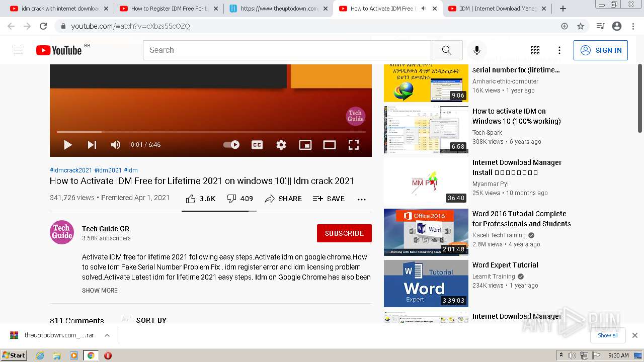Image resolution: width=644 pixels, height=362 pixels.
Task: Skip to next video in player
Action: click(x=92, y=145)
